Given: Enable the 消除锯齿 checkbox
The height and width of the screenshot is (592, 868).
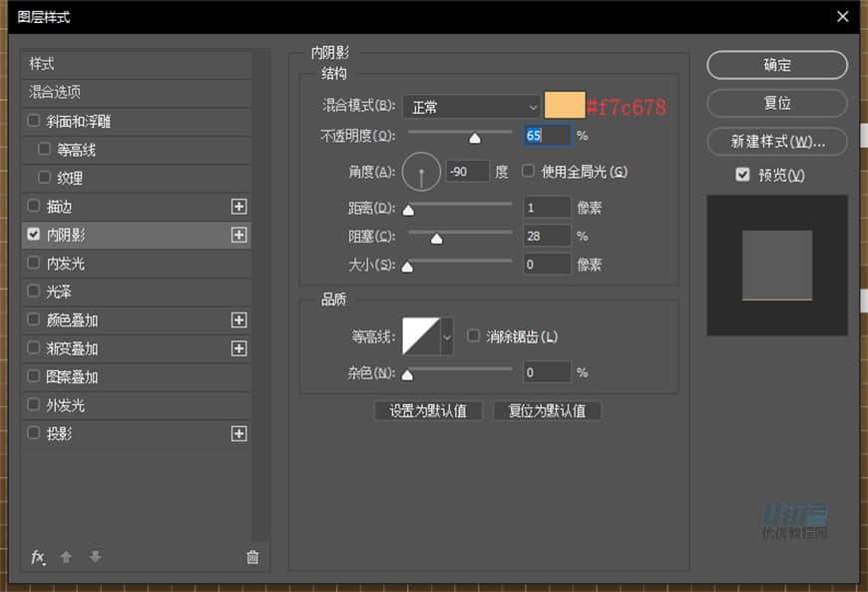Looking at the screenshot, I should pos(473,337).
